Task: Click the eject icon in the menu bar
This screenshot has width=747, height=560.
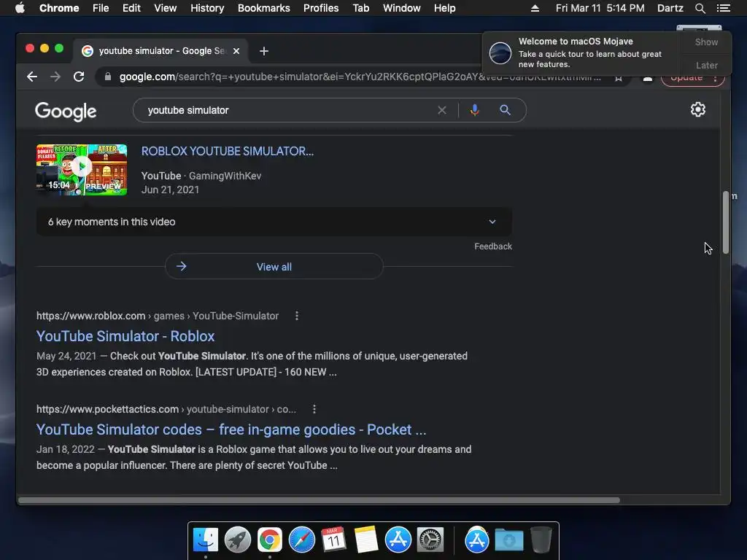Action: [x=535, y=8]
